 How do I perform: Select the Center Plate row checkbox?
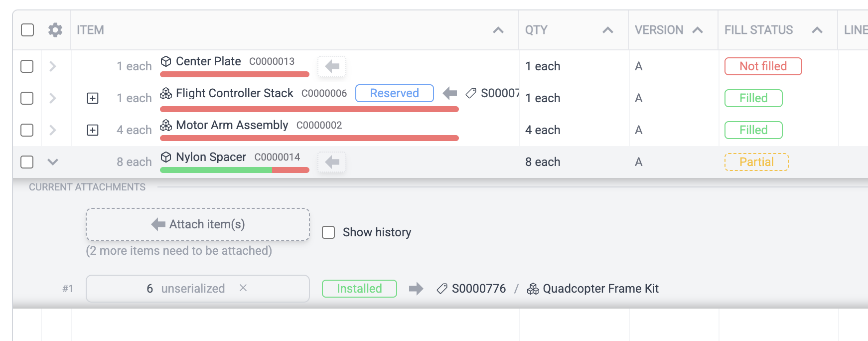tap(27, 66)
